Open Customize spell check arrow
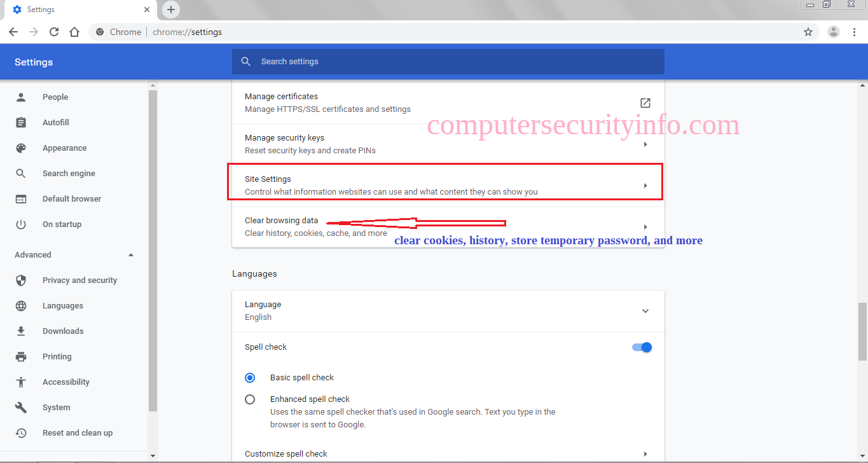The height and width of the screenshot is (463, 868). (x=645, y=454)
